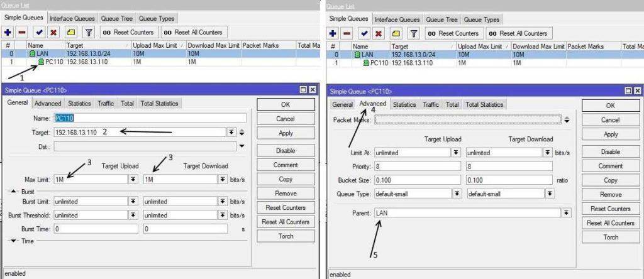
Task: Click the blue plus Add icon in left Queue List
Action: coord(8,32)
